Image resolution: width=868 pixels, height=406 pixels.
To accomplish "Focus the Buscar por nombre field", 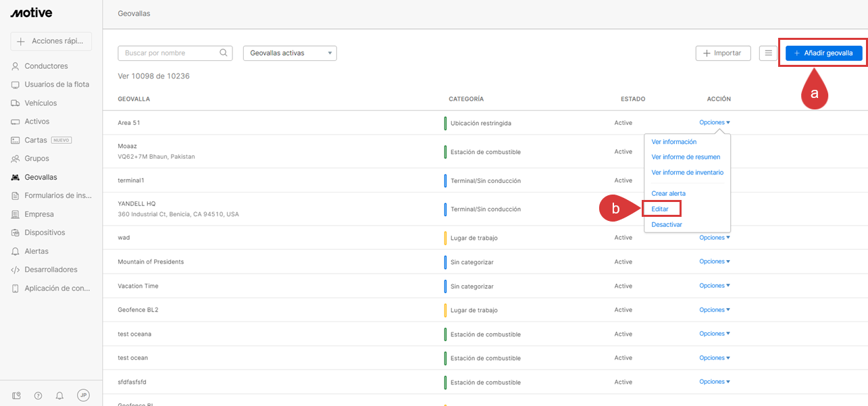I will pos(175,53).
